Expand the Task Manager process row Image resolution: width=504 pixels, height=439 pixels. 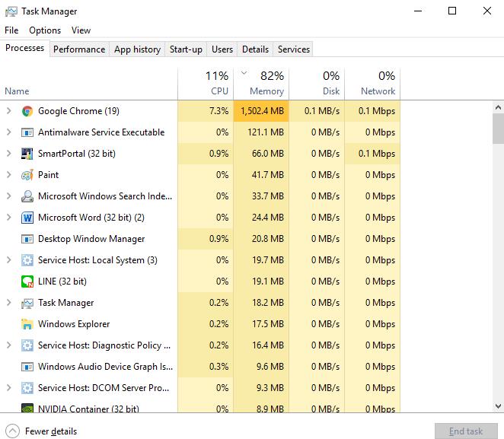(x=9, y=303)
